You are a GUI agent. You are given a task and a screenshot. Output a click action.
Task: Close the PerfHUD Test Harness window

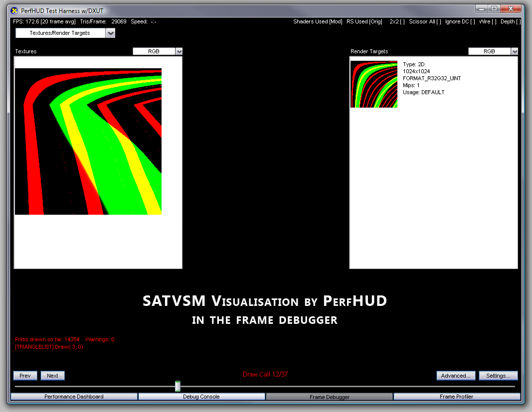click(x=511, y=9)
